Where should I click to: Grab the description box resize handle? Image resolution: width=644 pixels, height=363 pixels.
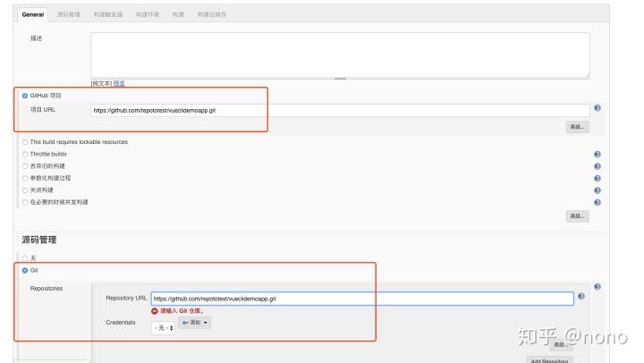pos(340,79)
